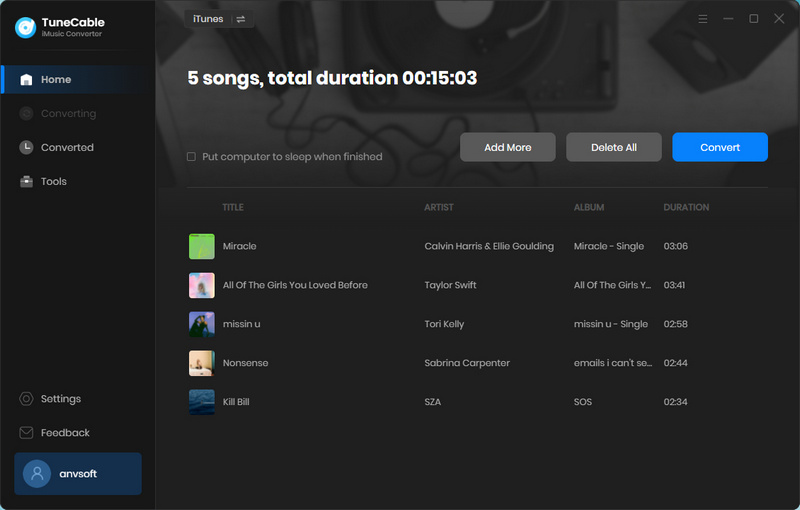Click album missin u - Single
Image resolution: width=800 pixels, height=510 pixels.
click(x=611, y=324)
